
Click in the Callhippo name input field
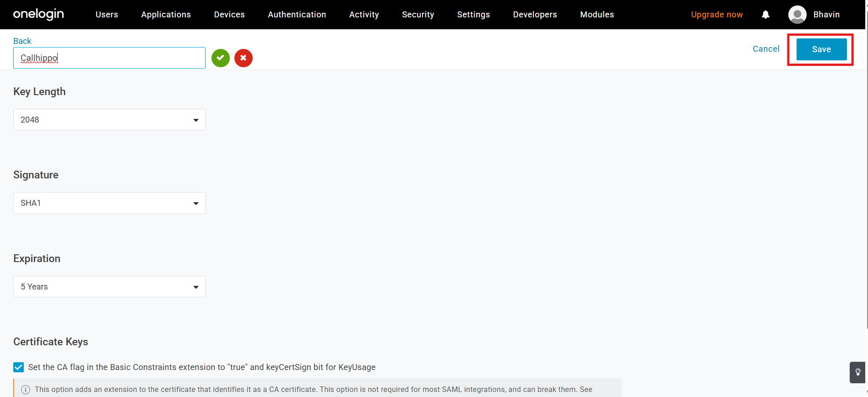tap(109, 58)
